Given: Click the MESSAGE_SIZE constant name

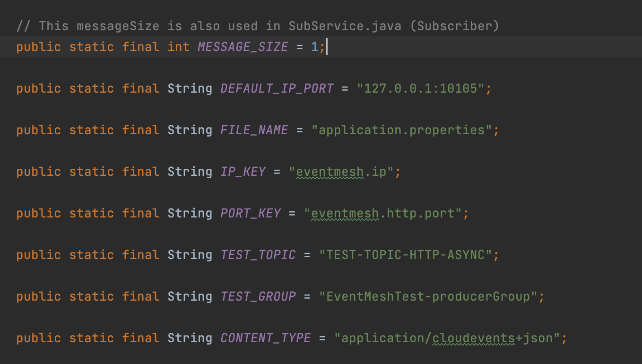Looking at the screenshot, I should [x=243, y=47].
